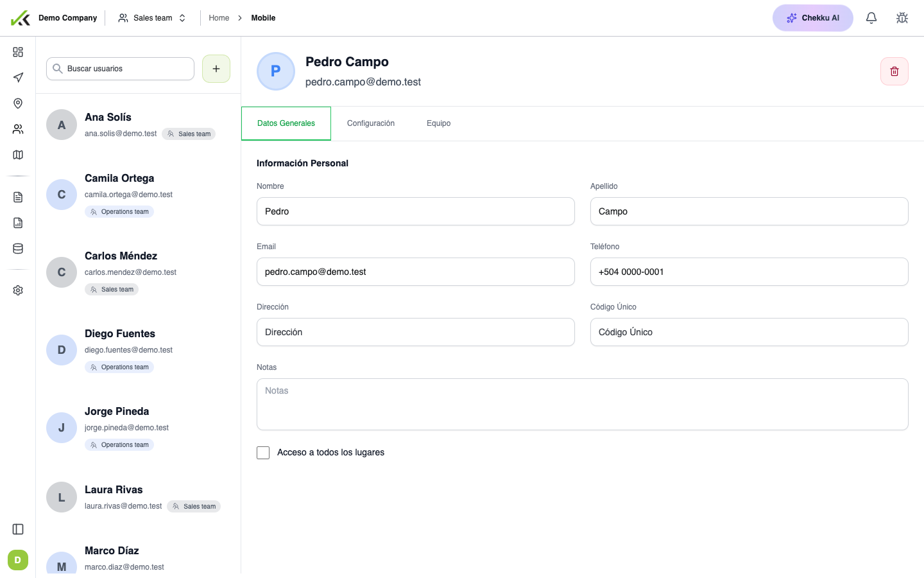Viewport: 924px width, 578px height.
Task: Click the green D user avatar
Action: tap(18, 560)
